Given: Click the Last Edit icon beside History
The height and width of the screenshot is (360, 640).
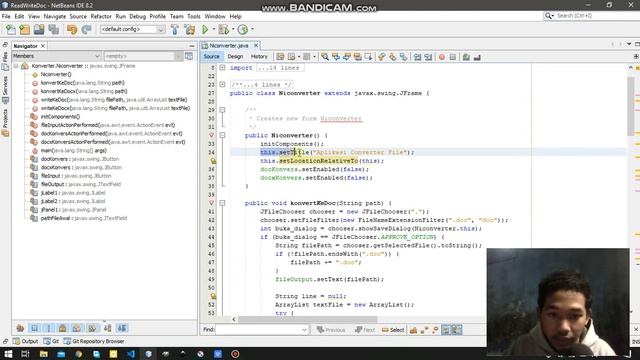Looking at the screenshot, I should pyautogui.click(x=280, y=57).
